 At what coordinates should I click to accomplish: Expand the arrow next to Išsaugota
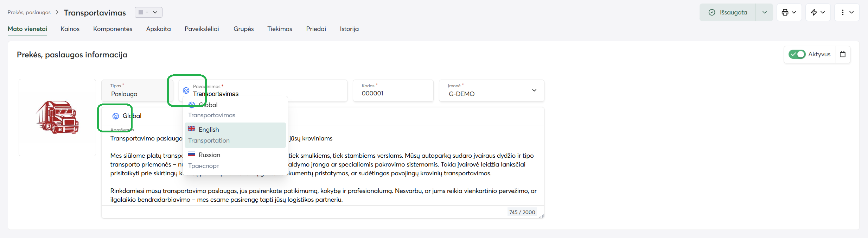coord(764,12)
